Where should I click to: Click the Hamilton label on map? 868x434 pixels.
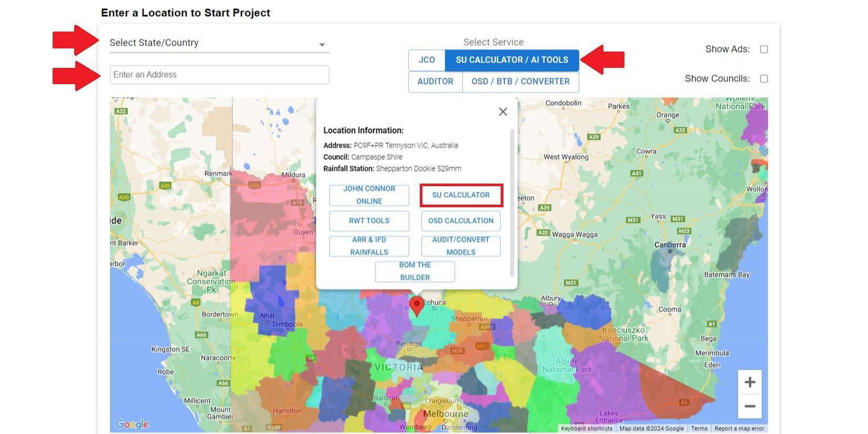point(287,411)
